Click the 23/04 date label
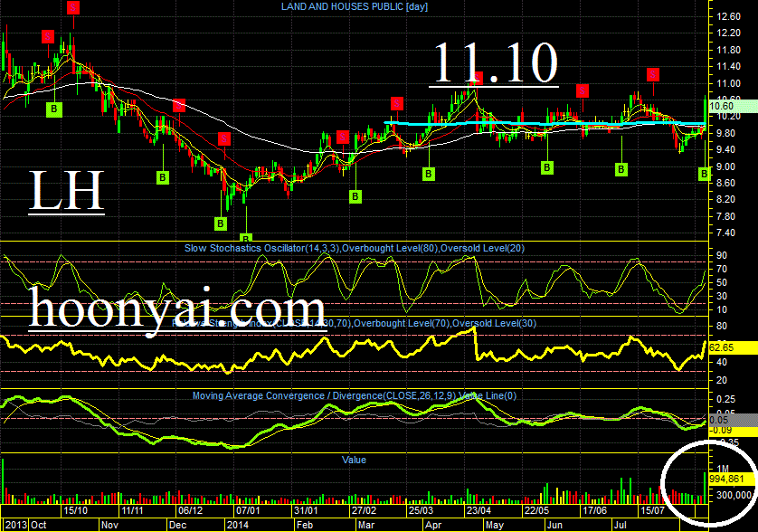Image resolution: width=758 pixels, height=532 pixels. 479,510
